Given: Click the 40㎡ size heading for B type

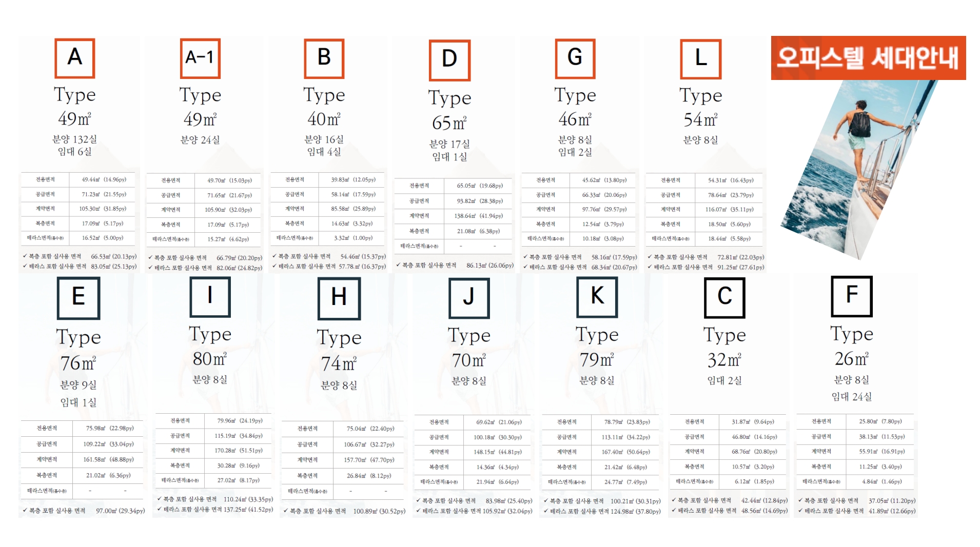Looking at the screenshot, I should pos(324,119).
